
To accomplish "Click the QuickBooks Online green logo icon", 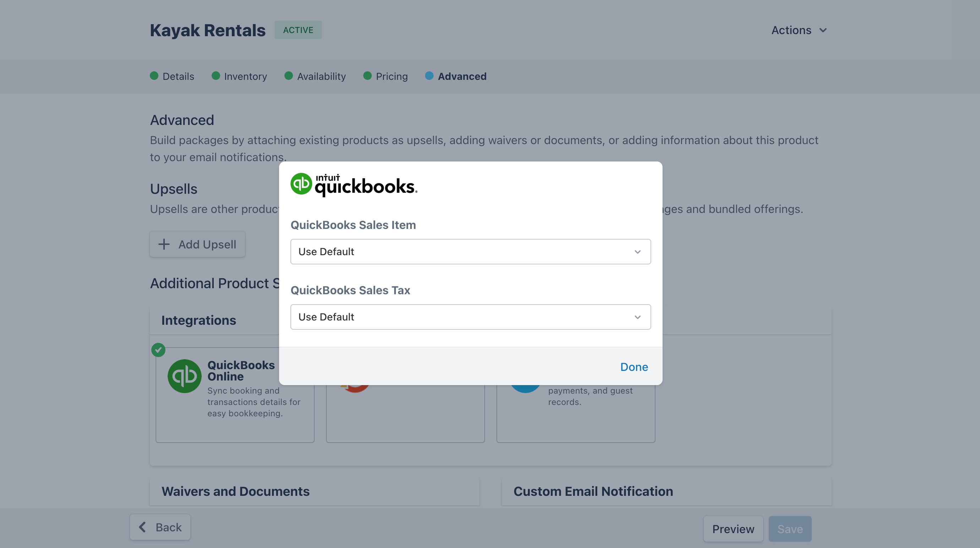I will tap(185, 376).
